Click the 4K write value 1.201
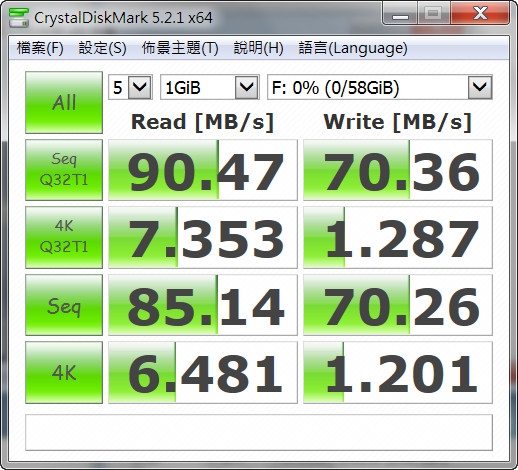518x470 pixels. 398,373
